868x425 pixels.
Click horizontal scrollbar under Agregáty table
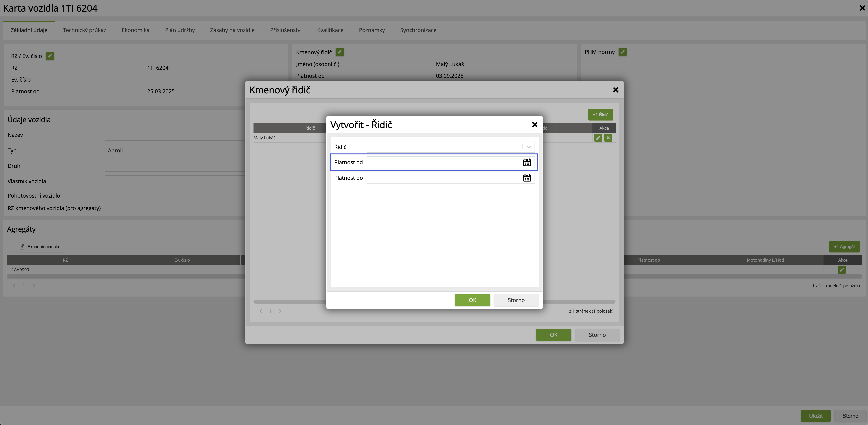(125, 276)
